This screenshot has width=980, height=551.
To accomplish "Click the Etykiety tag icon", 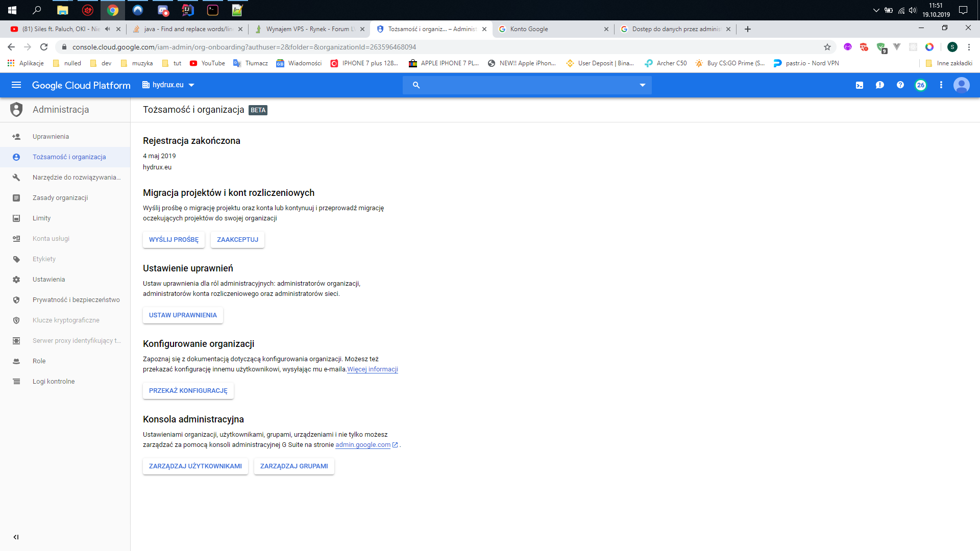I will click(16, 259).
